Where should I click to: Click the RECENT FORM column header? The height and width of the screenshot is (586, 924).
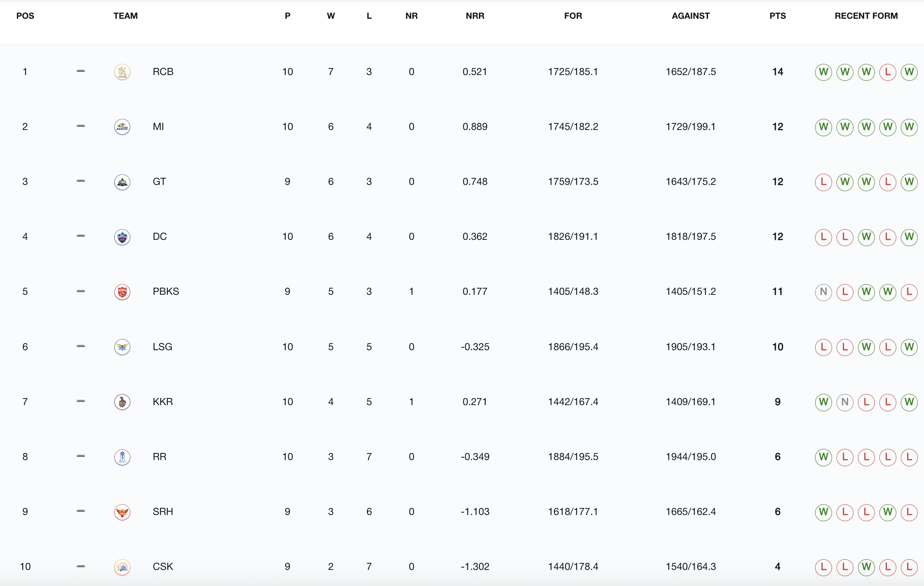pos(866,16)
